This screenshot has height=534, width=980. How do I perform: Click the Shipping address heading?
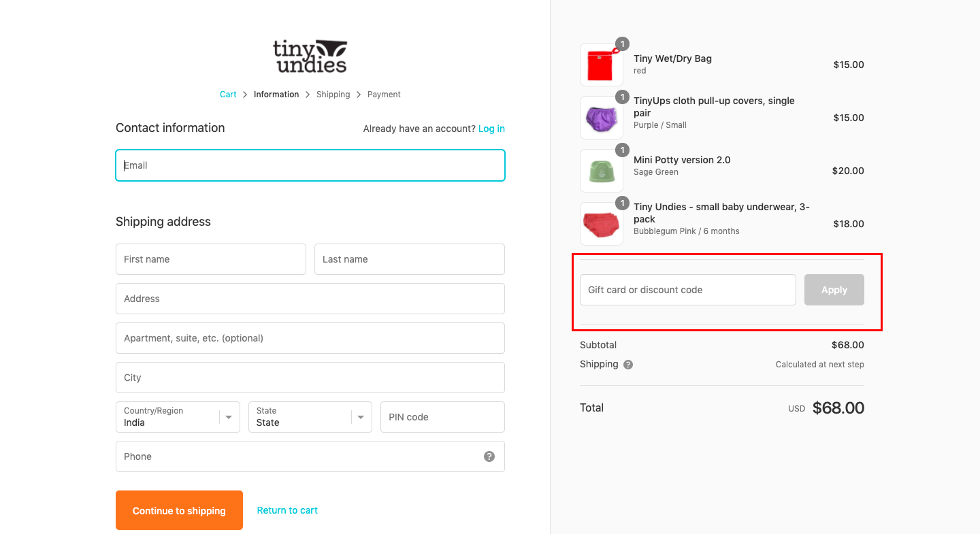(x=163, y=222)
